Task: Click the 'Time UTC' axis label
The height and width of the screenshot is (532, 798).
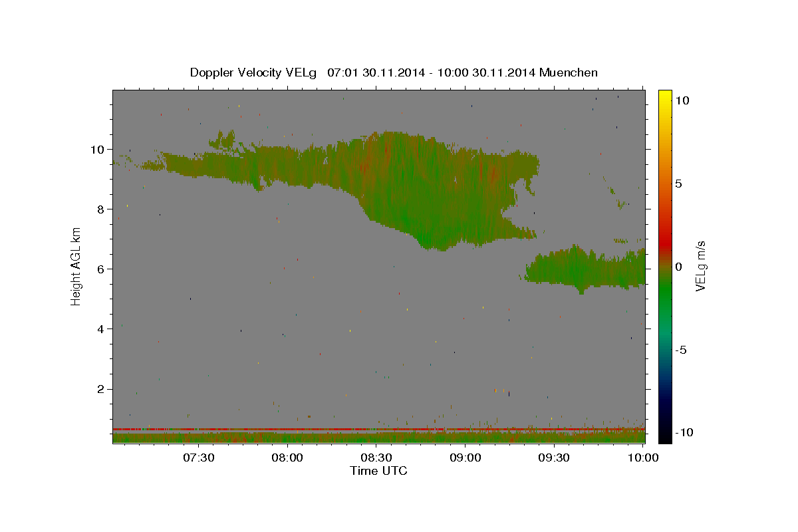Action: [x=378, y=471]
